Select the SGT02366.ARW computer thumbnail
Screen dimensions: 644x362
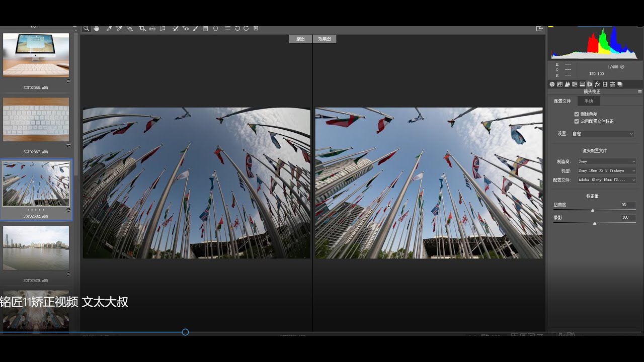[x=36, y=55]
